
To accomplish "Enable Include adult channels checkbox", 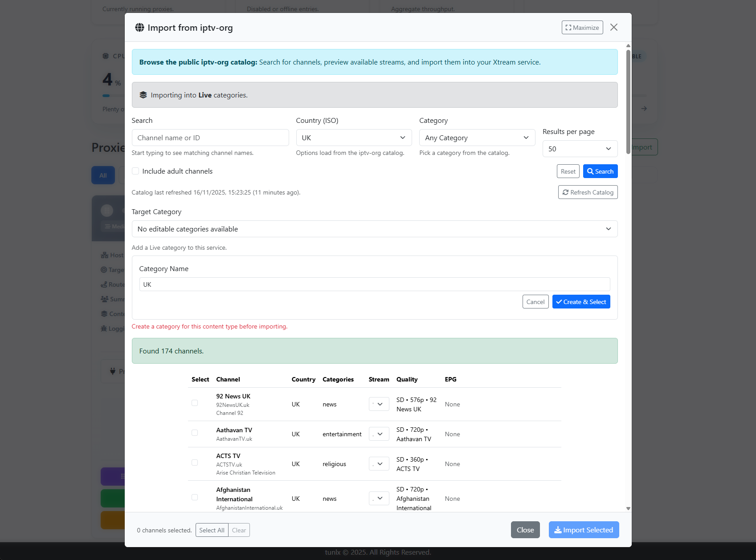I will (x=135, y=171).
